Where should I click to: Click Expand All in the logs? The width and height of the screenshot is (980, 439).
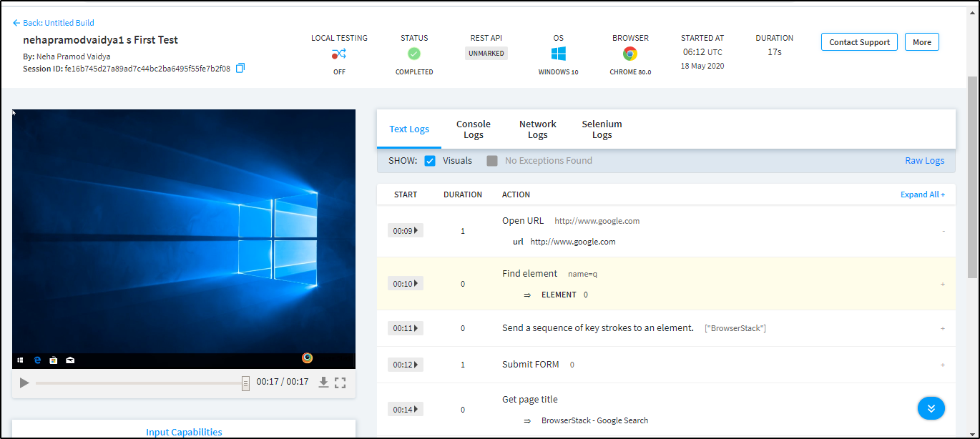point(922,194)
